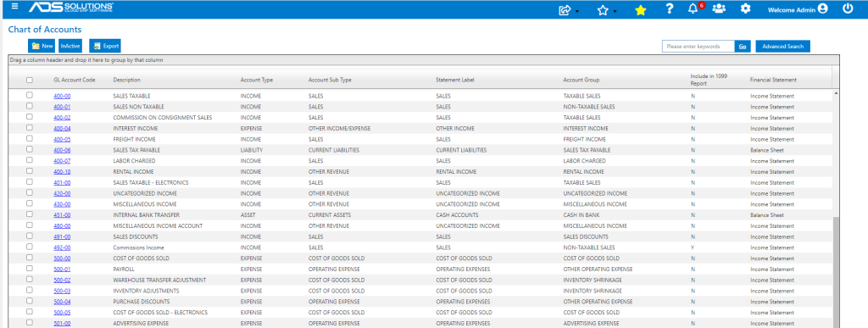Open GL account 500-00 link
Viewport: 868px width, 328px height.
pyautogui.click(x=62, y=259)
